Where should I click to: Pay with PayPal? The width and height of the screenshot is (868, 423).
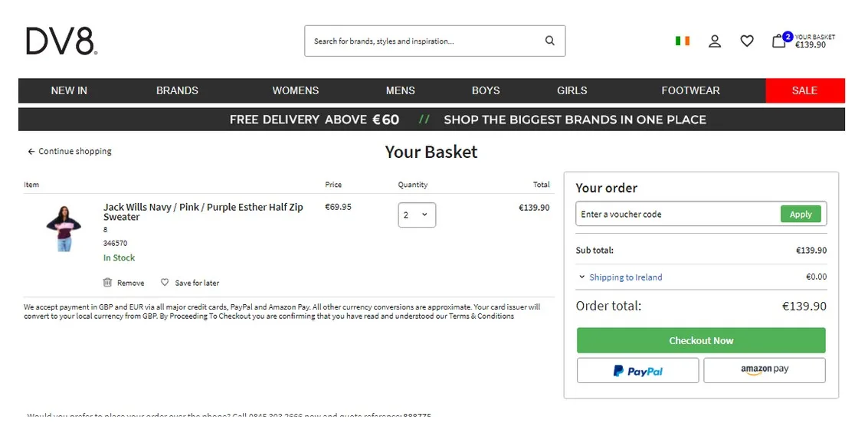click(637, 371)
